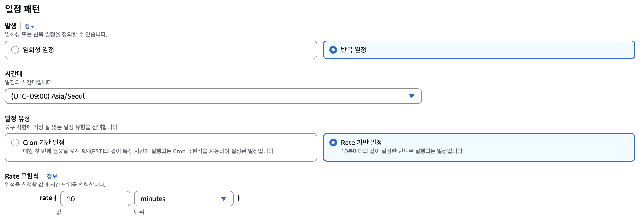
Task: Open the 정보 link beside 발생
Action: (x=30, y=26)
